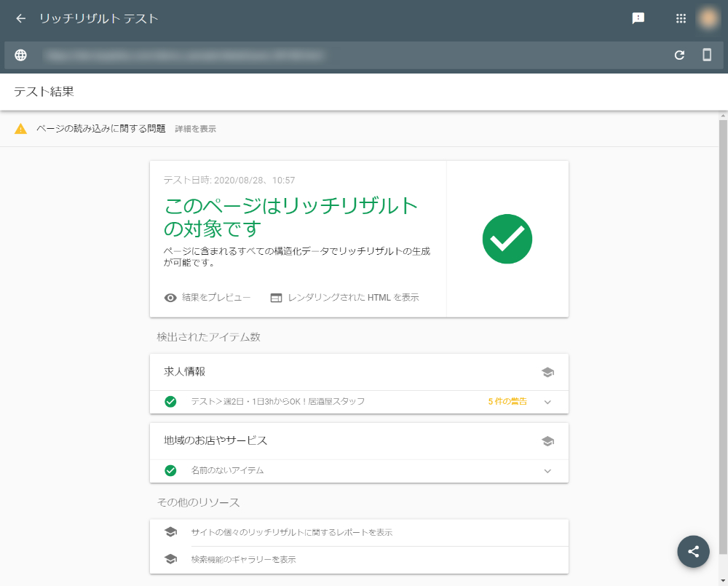Click the このページはリッチリザルトの対象です heading
This screenshot has height=586, width=728.
click(291, 217)
